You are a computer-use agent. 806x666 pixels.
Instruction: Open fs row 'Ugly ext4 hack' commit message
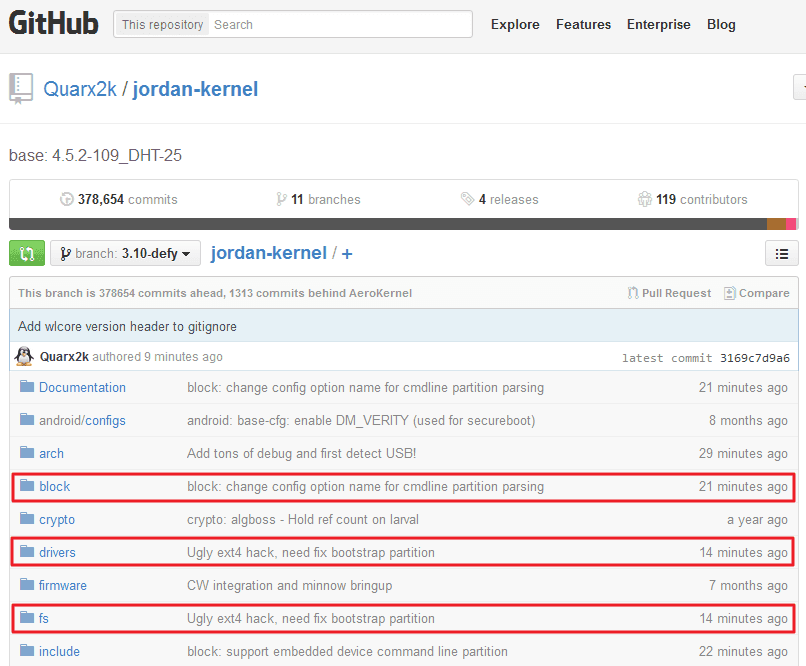(x=311, y=618)
